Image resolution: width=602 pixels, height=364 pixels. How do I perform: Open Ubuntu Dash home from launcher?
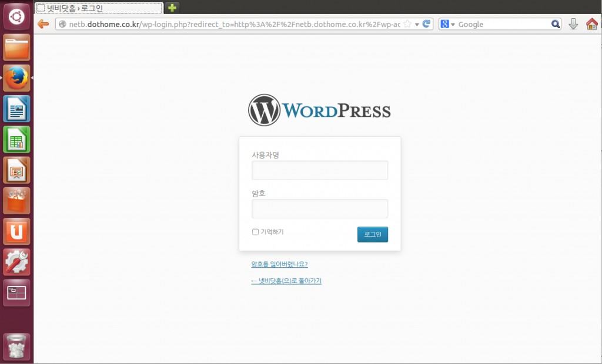16,16
